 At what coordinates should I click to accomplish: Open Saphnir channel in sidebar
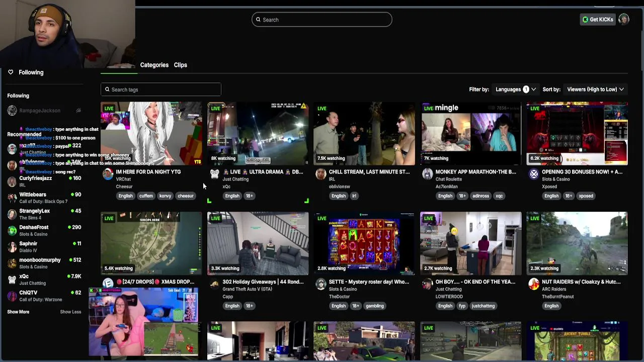tap(44, 247)
